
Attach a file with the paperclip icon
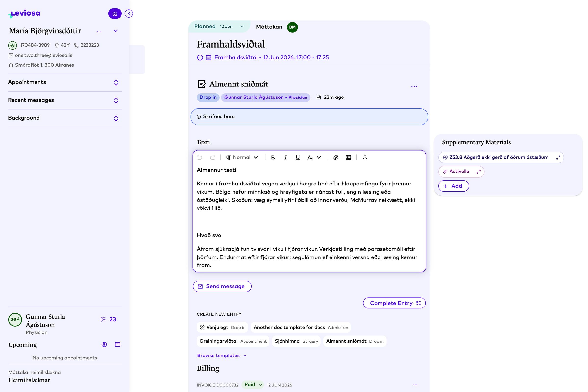coord(336,158)
